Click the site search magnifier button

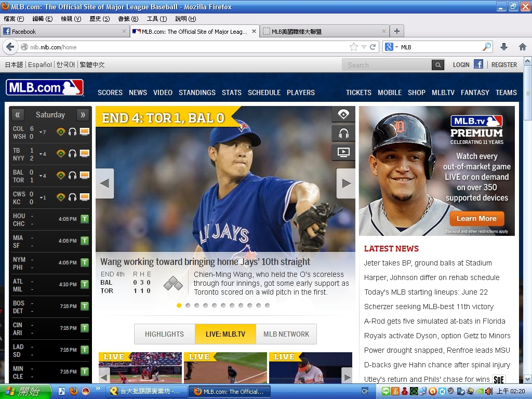(x=437, y=65)
